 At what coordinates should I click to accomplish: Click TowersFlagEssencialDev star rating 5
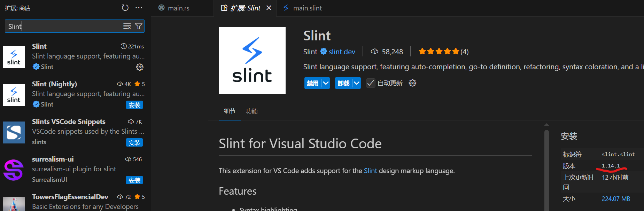coord(140,197)
